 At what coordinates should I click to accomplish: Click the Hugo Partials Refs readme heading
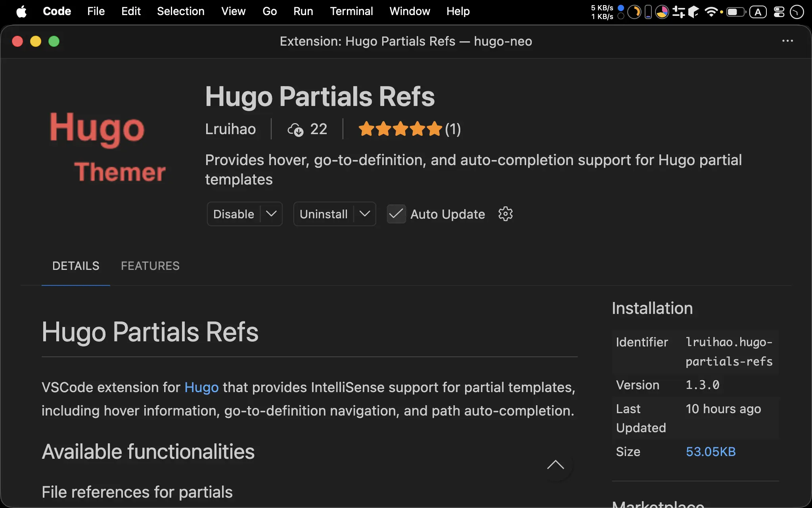pos(150,332)
